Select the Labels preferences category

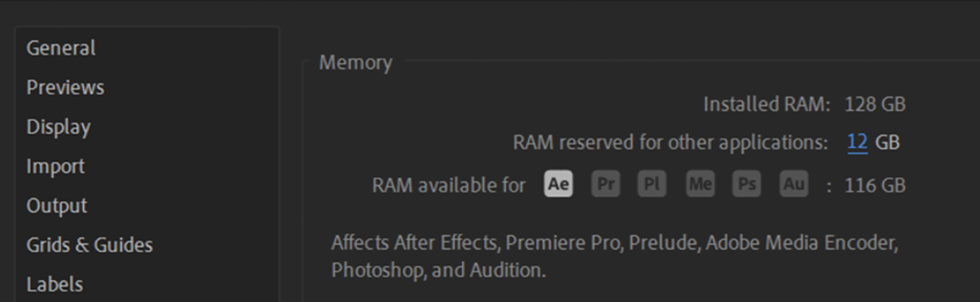55,285
